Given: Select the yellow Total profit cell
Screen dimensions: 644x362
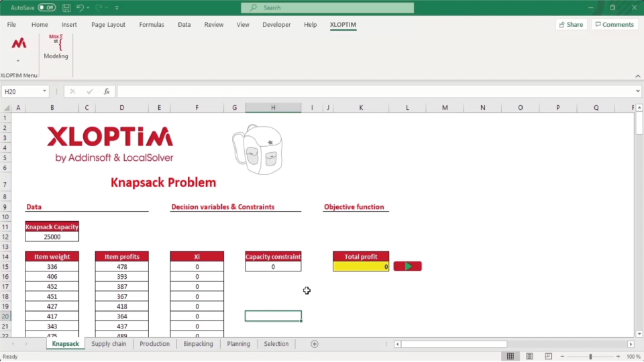Looking at the screenshot, I should 361,267.
